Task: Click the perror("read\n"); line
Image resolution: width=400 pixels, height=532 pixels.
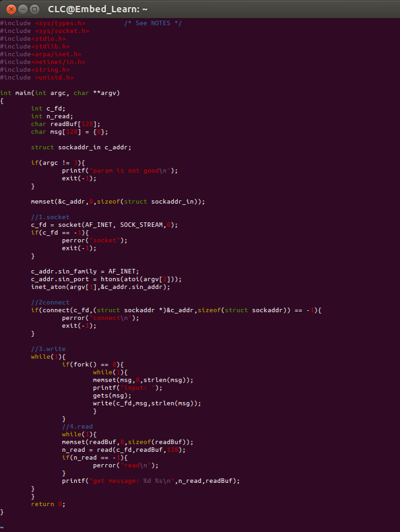Action: click(126, 465)
